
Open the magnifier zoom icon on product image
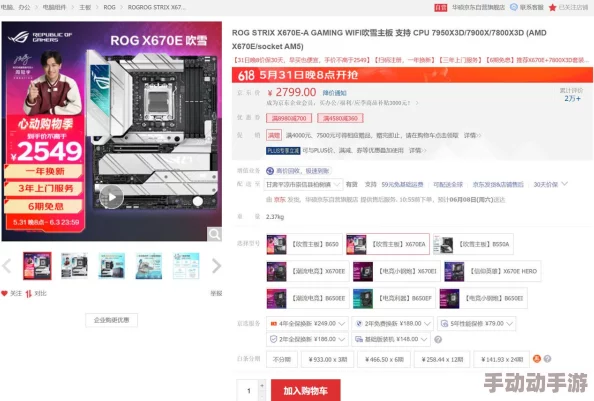214,234
